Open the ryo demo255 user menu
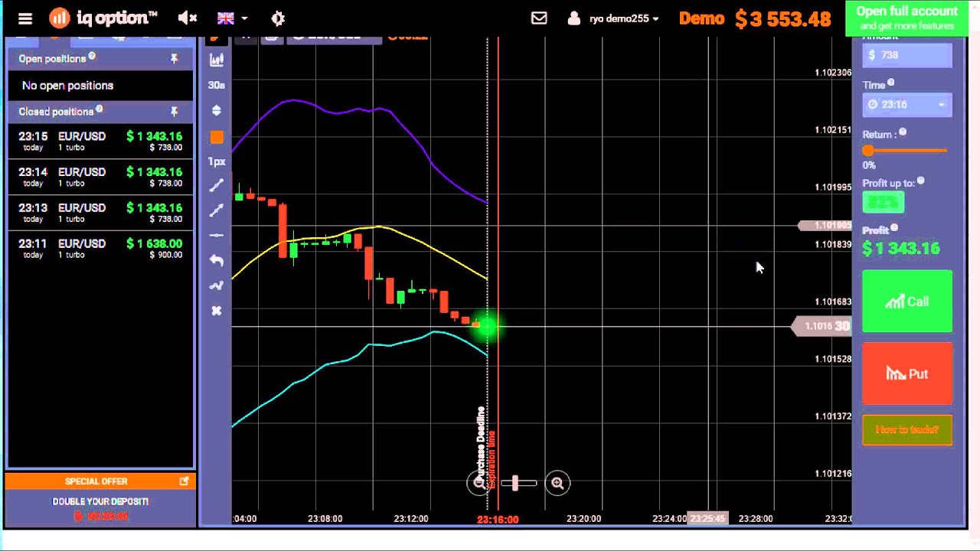 [613, 18]
